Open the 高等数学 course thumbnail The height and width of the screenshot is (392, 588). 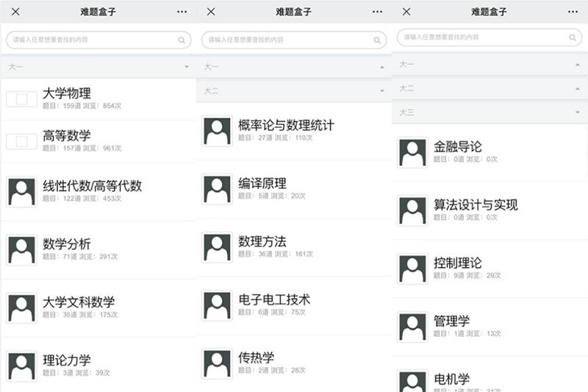[x=21, y=141]
